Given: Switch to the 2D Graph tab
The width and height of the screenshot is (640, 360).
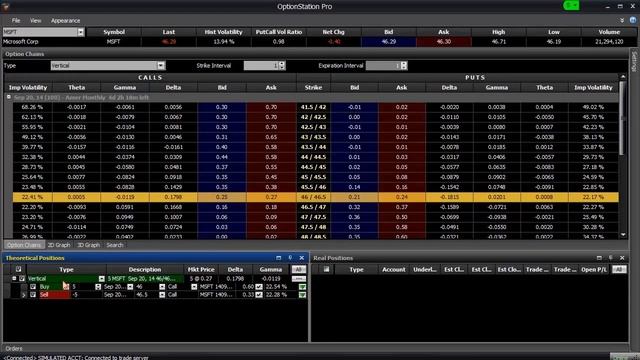Looking at the screenshot, I should 59,245.
